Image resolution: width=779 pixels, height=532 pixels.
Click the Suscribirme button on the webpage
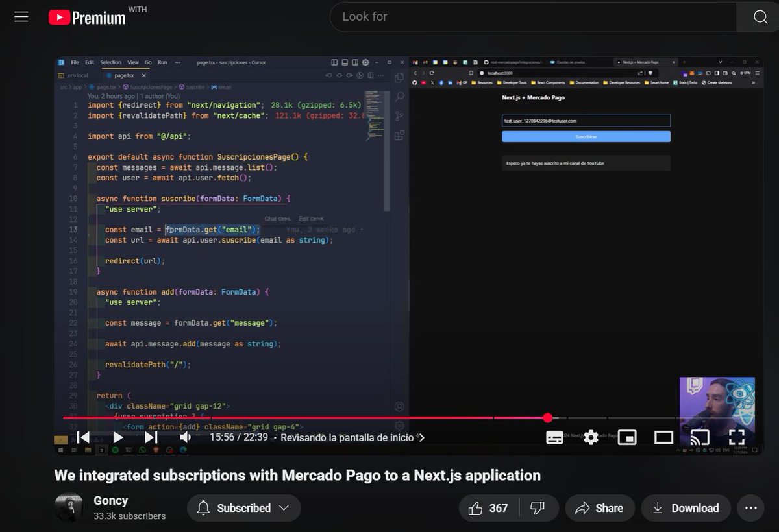pyautogui.click(x=586, y=136)
